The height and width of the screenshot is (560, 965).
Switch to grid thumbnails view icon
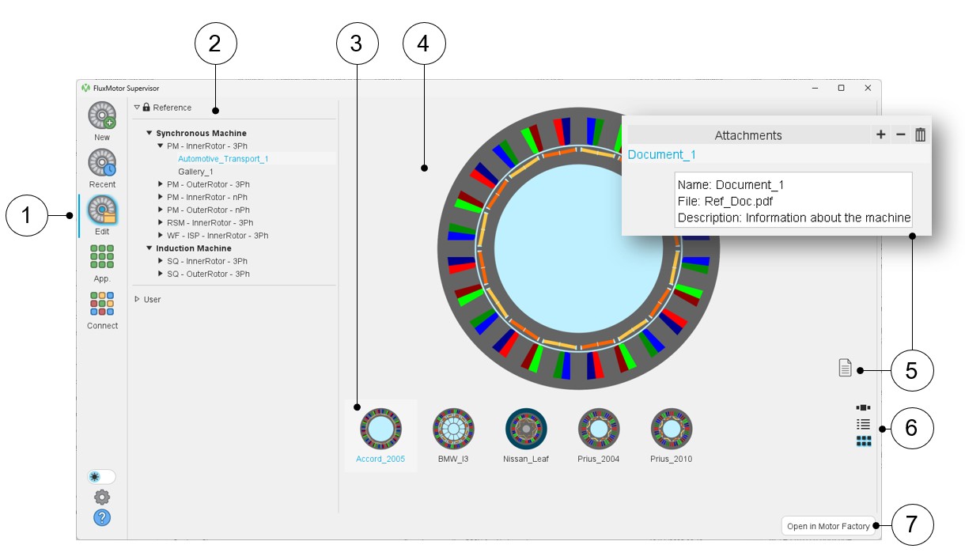[864, 441]
